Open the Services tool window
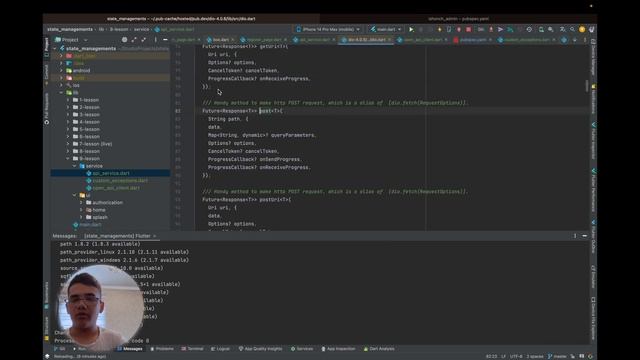This screenshot has width=640, height=360. [302, 349]
